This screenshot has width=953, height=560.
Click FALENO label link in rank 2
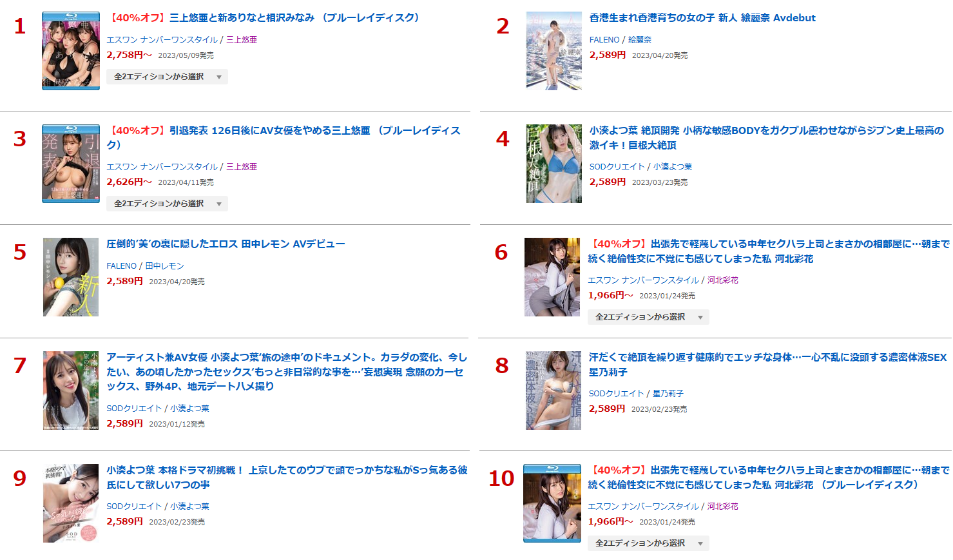604,40
